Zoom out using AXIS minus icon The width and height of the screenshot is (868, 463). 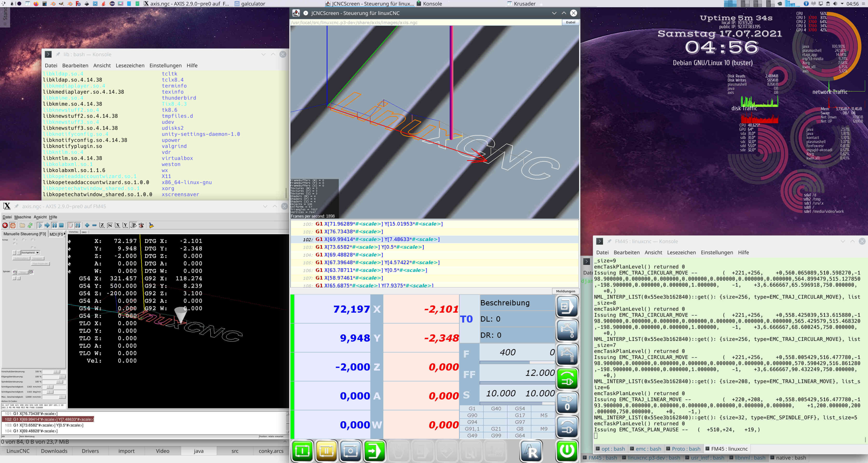tap(94, 225)
